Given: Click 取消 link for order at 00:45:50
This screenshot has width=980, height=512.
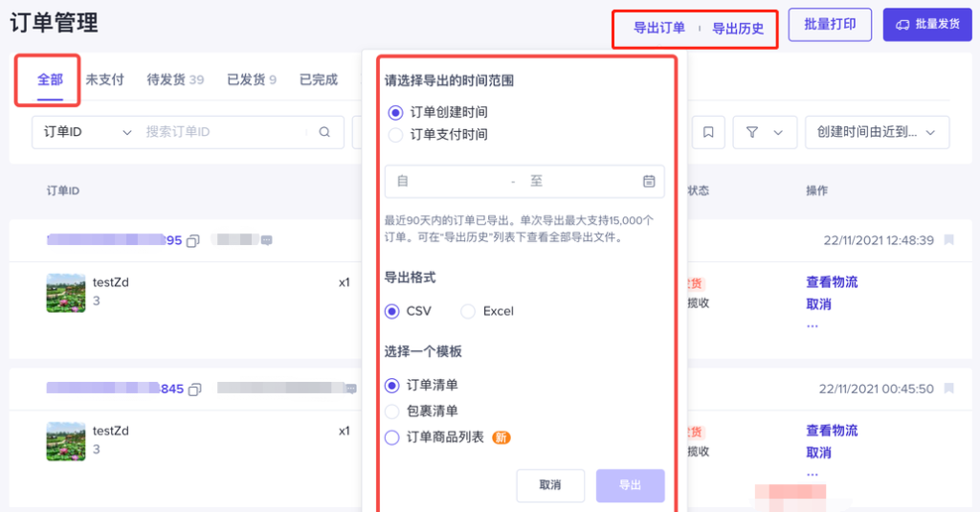Looking at the screenshot, I should pos(819,453).
